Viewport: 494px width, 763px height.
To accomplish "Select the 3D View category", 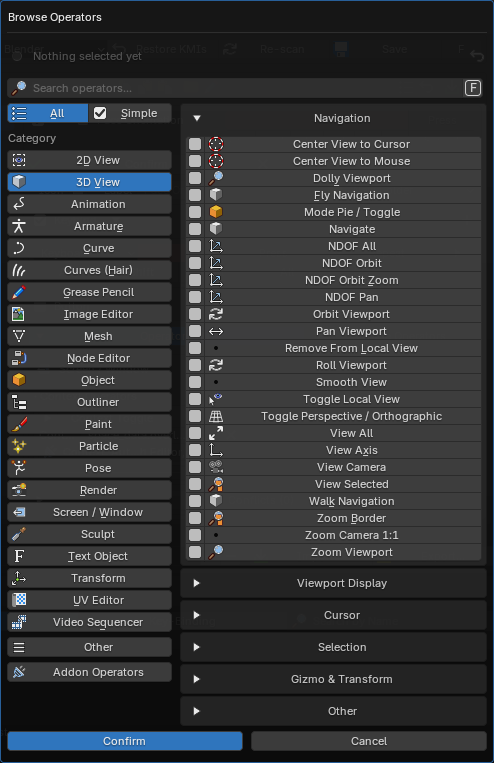I will (x=90, y=182).
